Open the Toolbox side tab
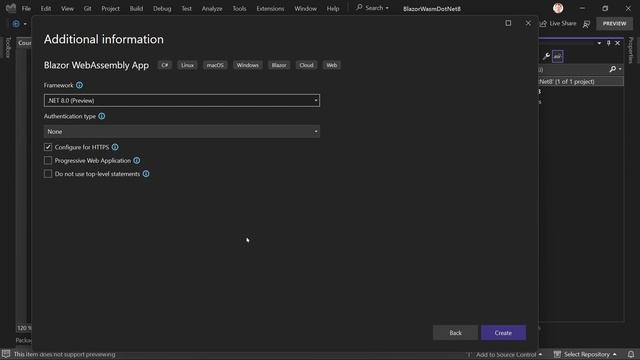Screen dimensions: 640x360 [7, 47]
